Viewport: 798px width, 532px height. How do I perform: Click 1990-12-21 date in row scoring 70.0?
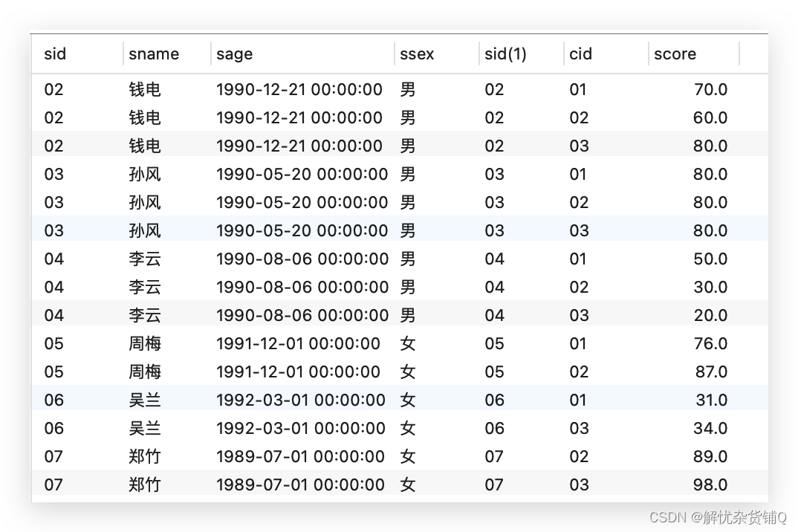[299, 90]
